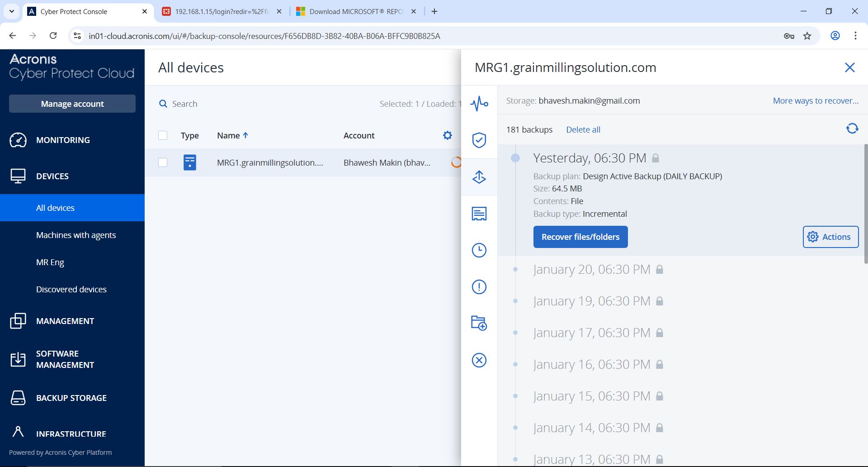Screen dimensions: 868x467
Task: Click the Infrastructure icon
Action: coord(18,432)
